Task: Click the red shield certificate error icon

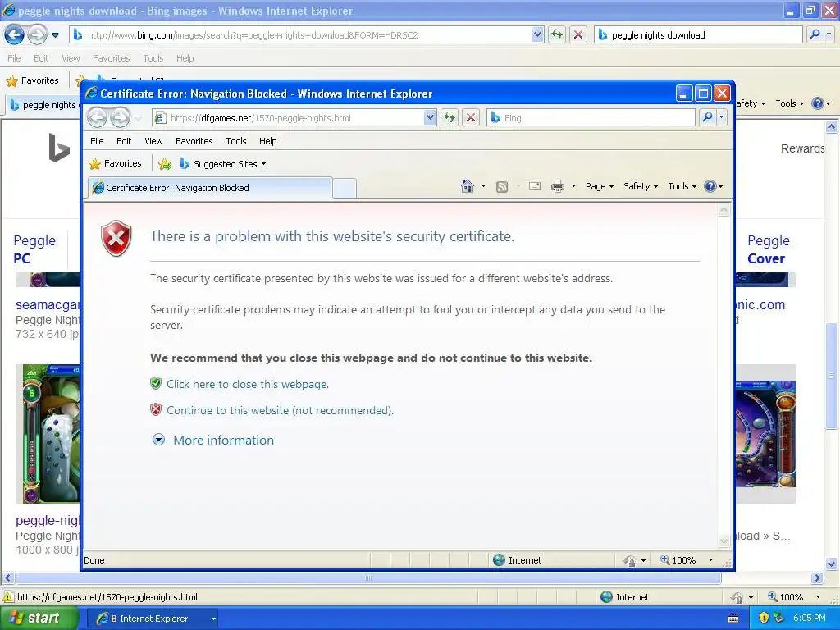Action: click(116, 238)
